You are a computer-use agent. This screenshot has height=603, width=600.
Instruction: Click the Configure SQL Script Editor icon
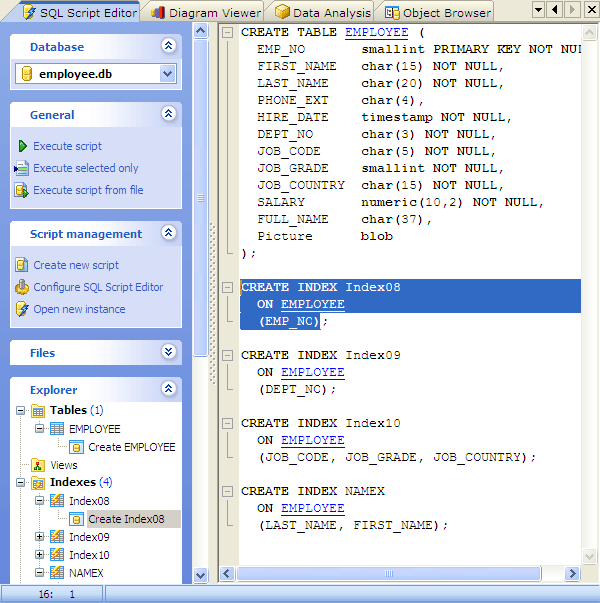(22, 287)
